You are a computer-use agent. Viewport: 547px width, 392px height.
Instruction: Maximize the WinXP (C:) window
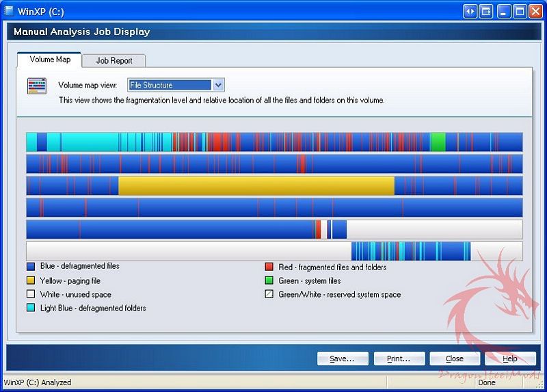520,11
